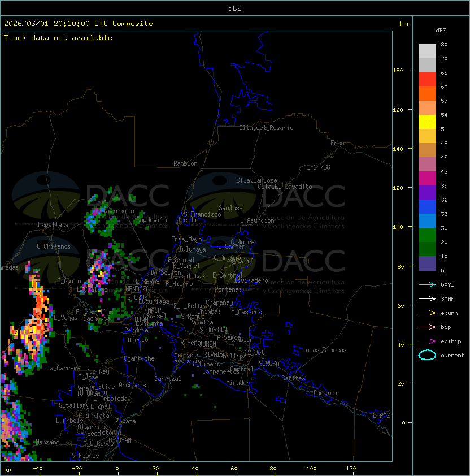Click the 'Carrizal' map label
This screenshot has width=470, height=476.
[x=168, y=379]
